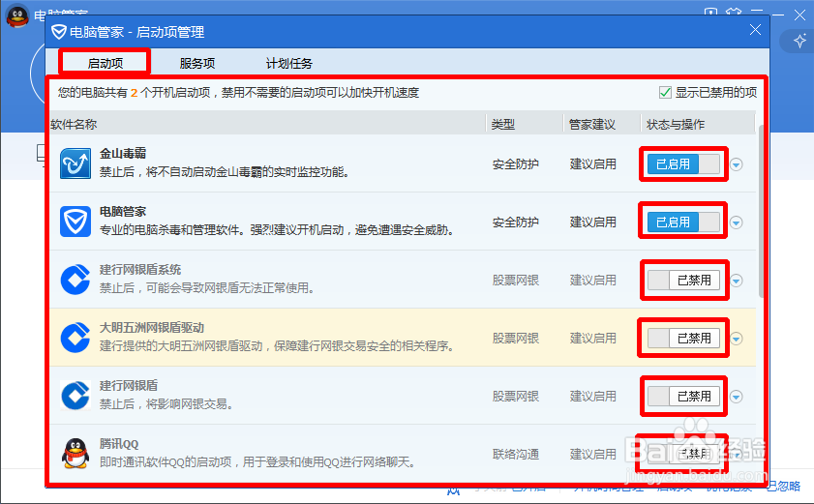The height and width of the screenshot is (504, 814).
Task: Switch to the 服务项 tab
Action: (x=197, y=63)
